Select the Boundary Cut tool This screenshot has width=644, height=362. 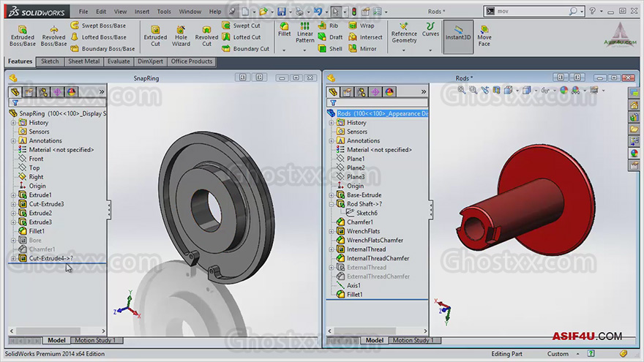point(246,48)
